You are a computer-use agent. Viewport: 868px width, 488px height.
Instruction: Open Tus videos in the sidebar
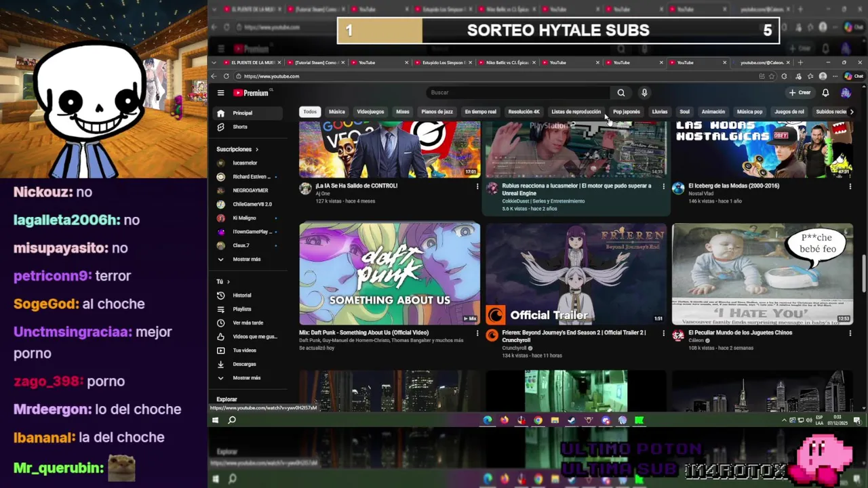[x=248, y=350]
